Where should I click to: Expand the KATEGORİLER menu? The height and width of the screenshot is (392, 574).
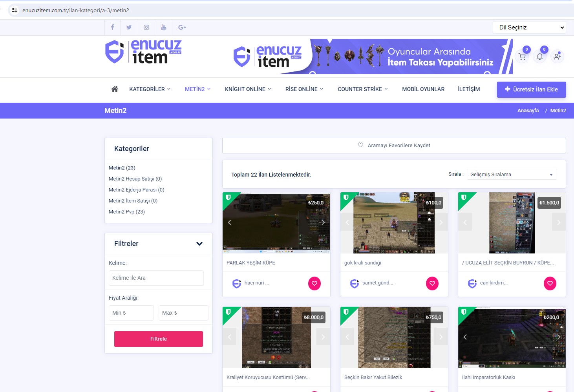[150, 89]
